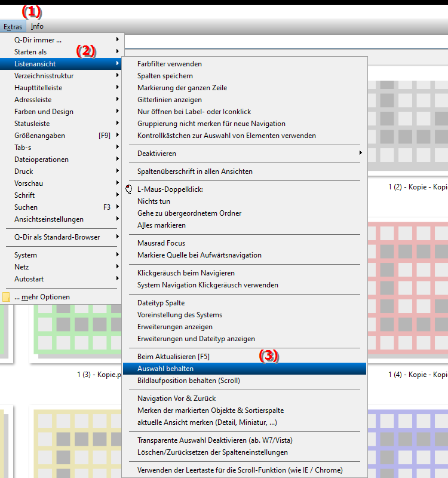The height and width of the screenshot is (478, 448).
Task: Toggle Verwenden der Leertaste für die Scroll-Funktion
Action: (244, 470)
